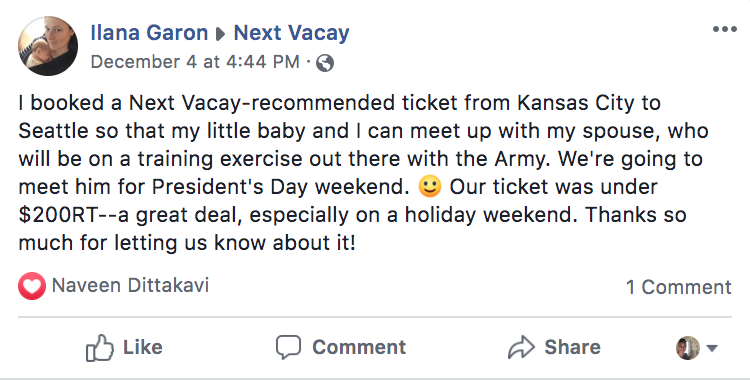Click the globe public privacy icon
This screenshot has height=380, width=750.
(325, 63)
